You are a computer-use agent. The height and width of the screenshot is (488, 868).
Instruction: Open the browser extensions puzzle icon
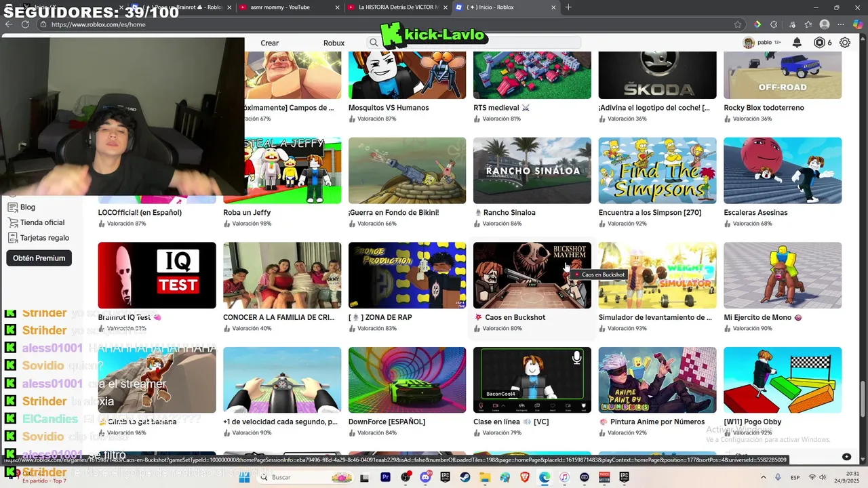774,24
